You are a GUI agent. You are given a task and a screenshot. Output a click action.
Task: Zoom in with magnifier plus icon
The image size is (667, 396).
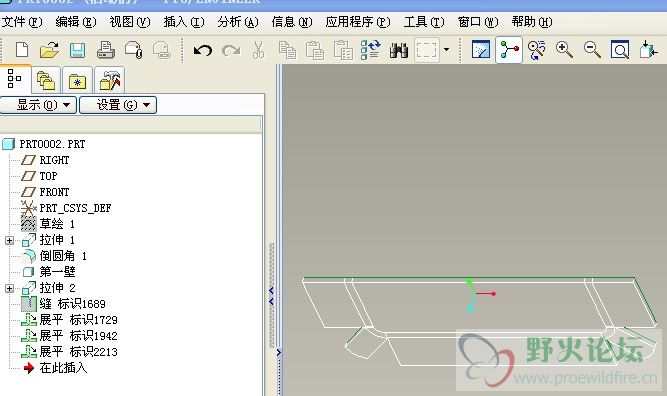pyautogui.click(x=564, y=50)
